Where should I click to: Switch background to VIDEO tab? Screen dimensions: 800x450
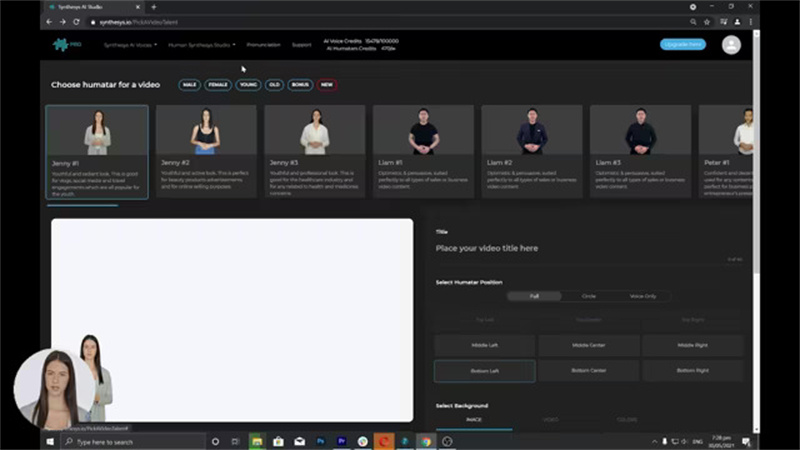point(551,420)
